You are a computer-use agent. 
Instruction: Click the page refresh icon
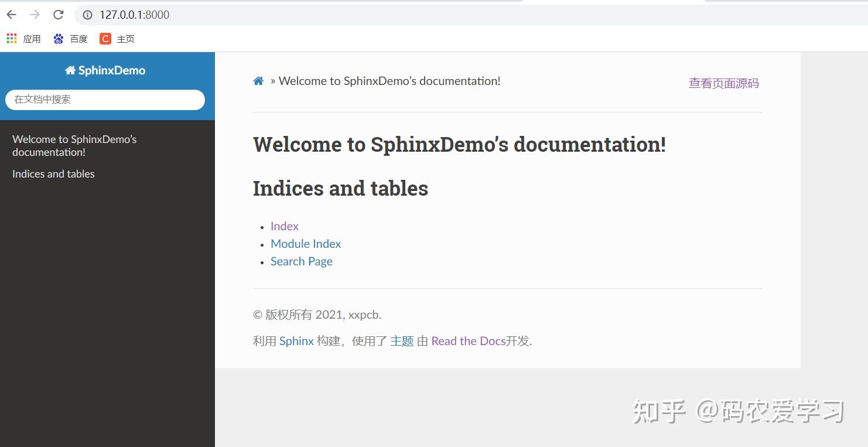pos(57,15)
